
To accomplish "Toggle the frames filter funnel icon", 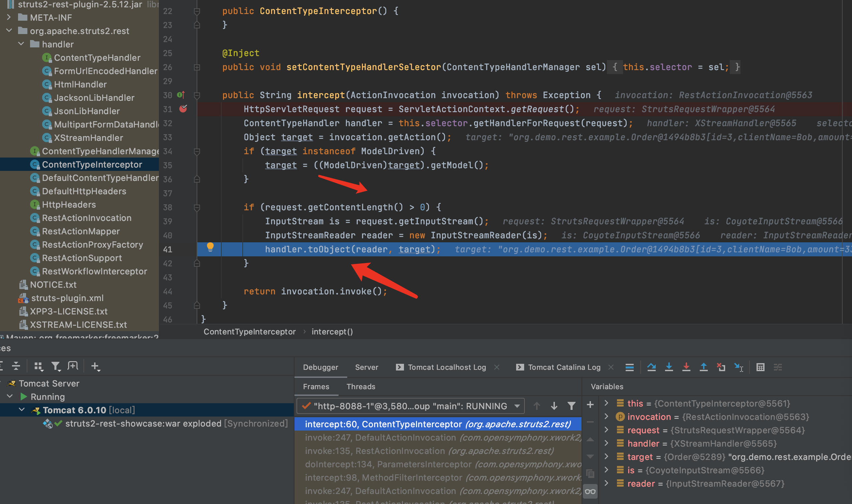I will [x=572, y=406].
